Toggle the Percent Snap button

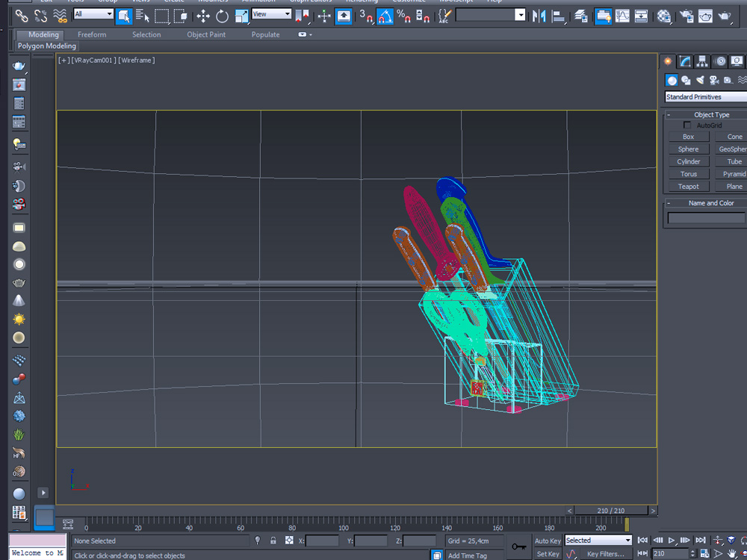[x=404, y=16]
